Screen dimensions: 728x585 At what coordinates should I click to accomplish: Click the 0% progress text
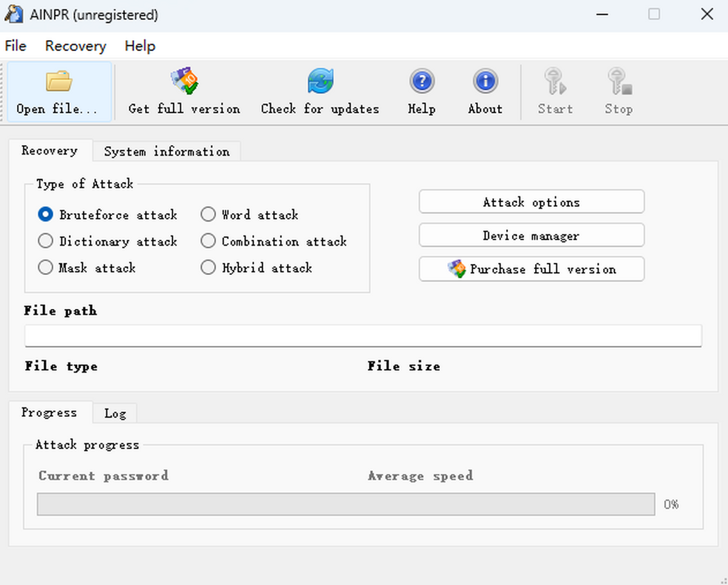coord(671,504)
